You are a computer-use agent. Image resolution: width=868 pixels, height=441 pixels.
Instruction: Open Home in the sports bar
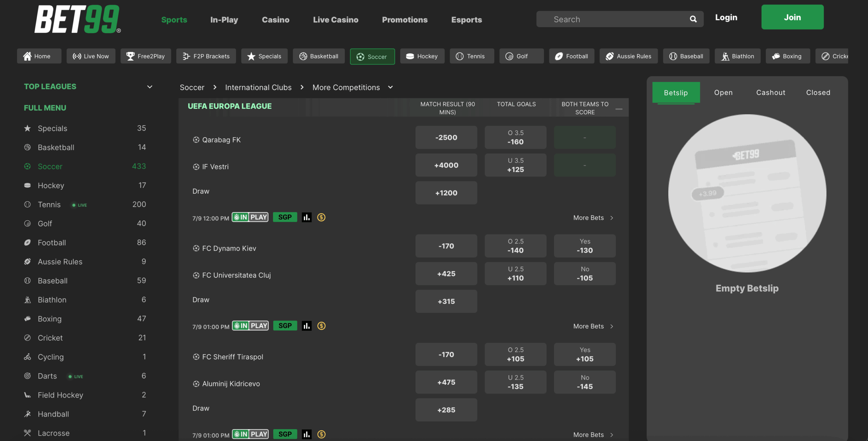(x=39, y=56)
